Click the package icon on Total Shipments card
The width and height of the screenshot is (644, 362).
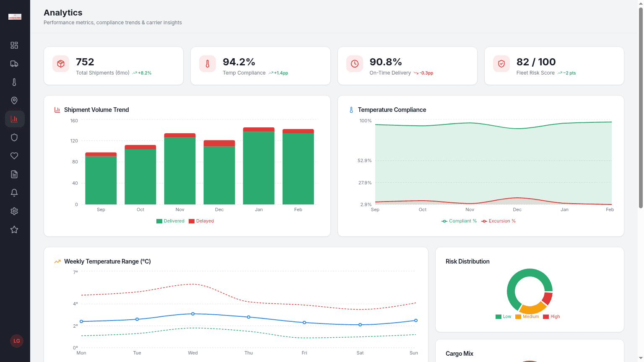(x=61, y=64)
